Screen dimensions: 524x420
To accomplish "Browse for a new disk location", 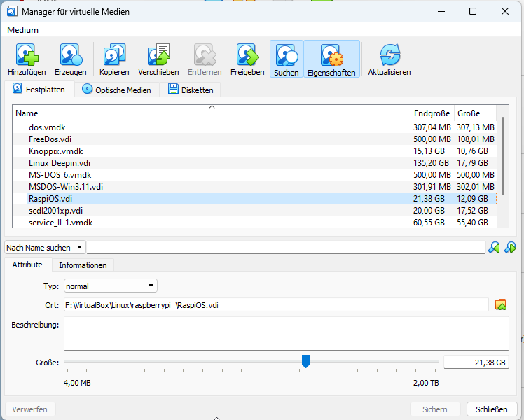I will click(501, 304).
